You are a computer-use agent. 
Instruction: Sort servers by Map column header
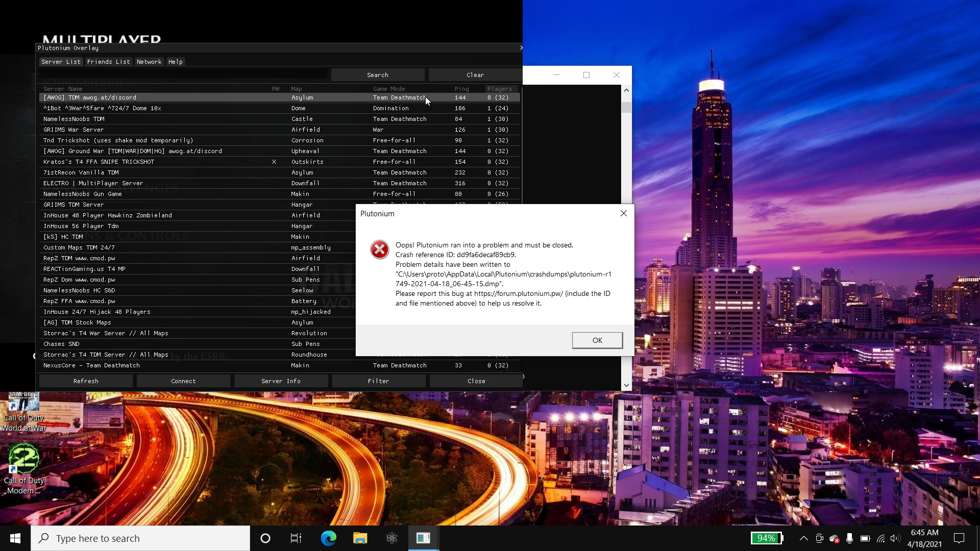[297, 89]
